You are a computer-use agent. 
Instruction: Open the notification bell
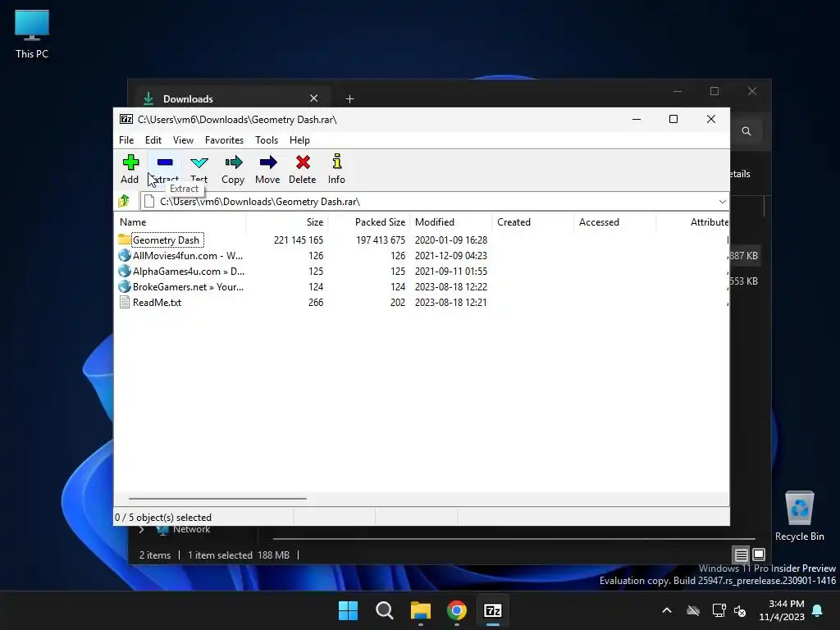pos(818,610)
